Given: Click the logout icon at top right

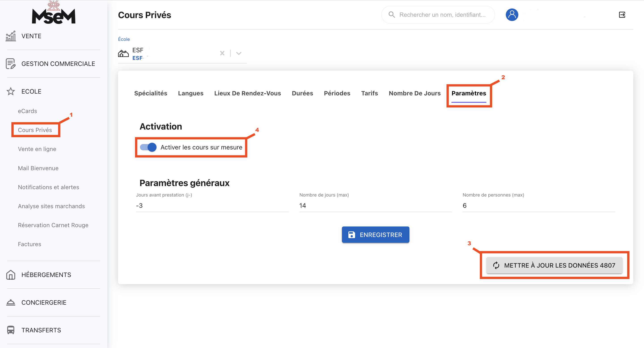Looking at the screenshot, I should pos(622,15).
